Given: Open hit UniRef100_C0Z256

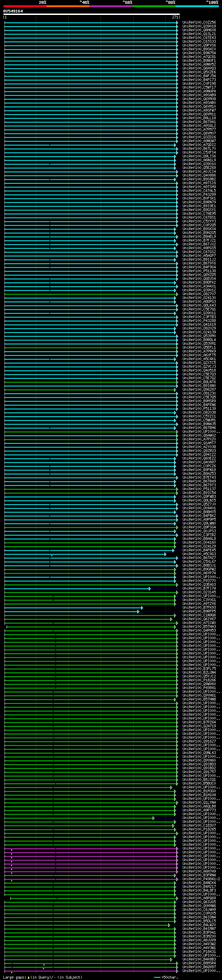Looking at the screenshot, I should click(199, 23).
